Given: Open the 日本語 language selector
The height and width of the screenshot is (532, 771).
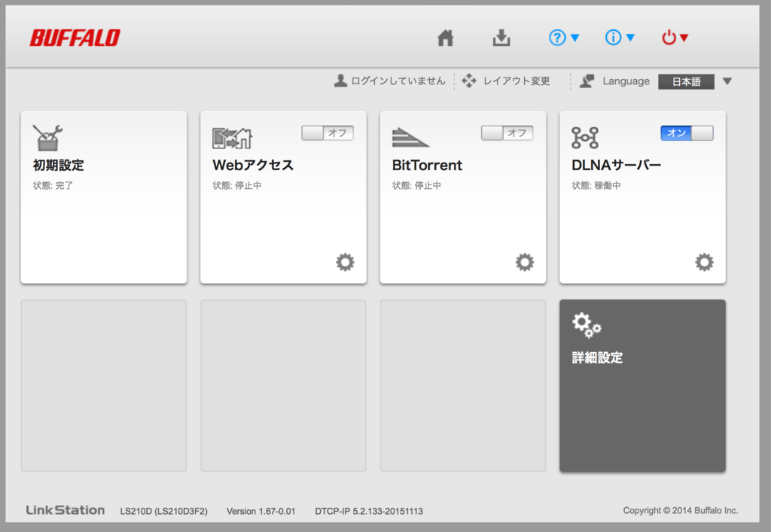Looking at the screenshot, I should click(x=686, y=81).
